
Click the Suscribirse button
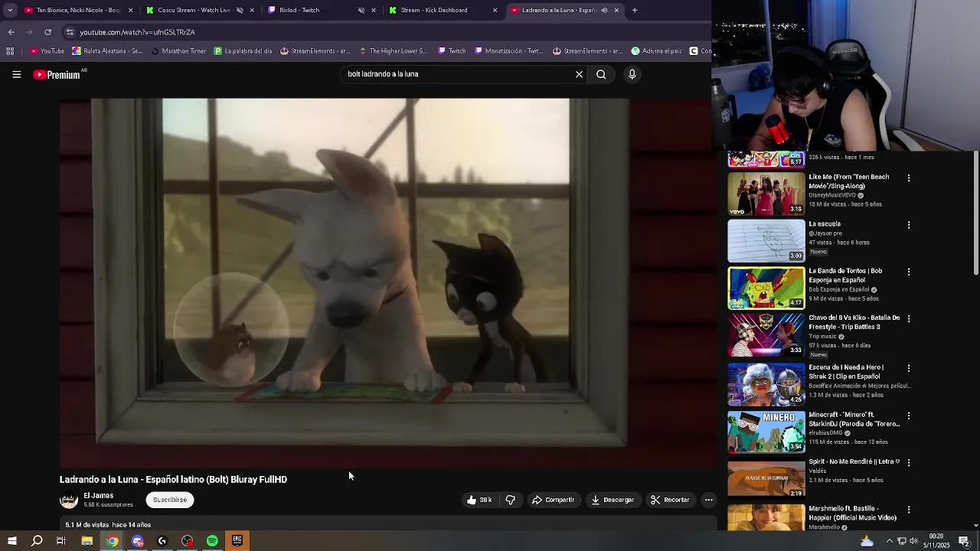pos(170,500)
